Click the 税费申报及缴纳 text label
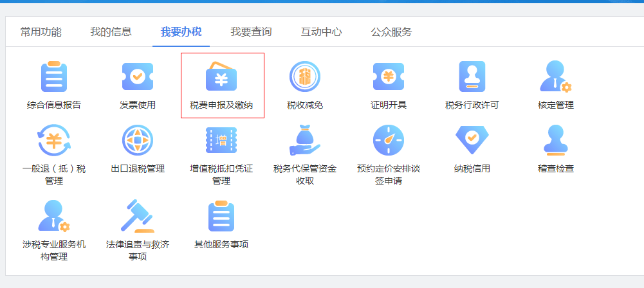The height and width of the screenshot is (288, 644). click(x=221, y=105)
